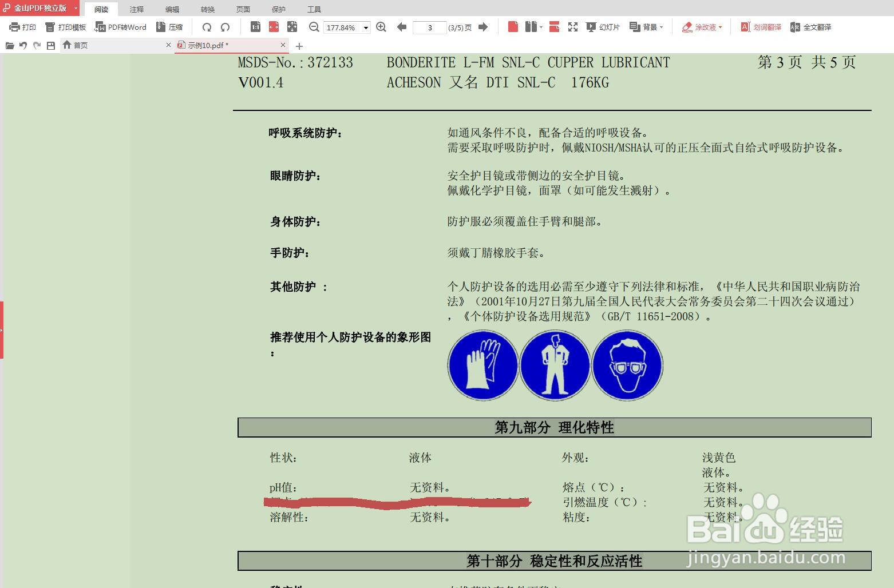Toggle fit-width view icon
The image size is (894, 588).
274,27
